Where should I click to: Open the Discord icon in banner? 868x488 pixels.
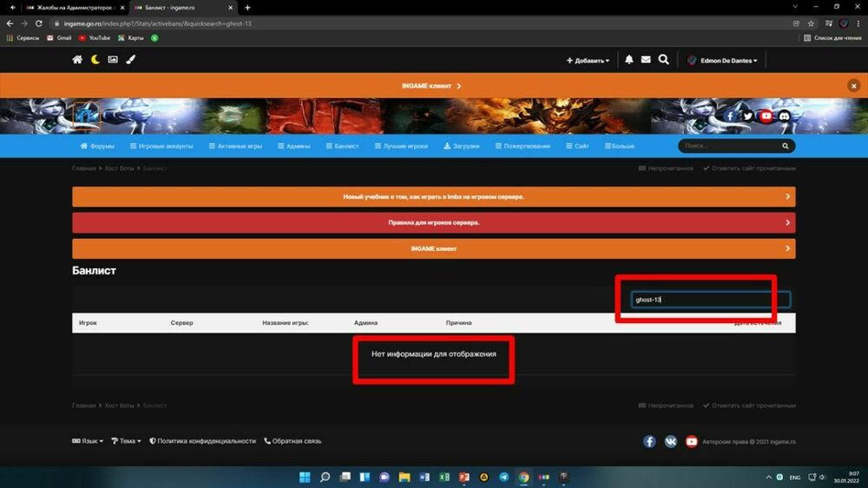point(785,115)
